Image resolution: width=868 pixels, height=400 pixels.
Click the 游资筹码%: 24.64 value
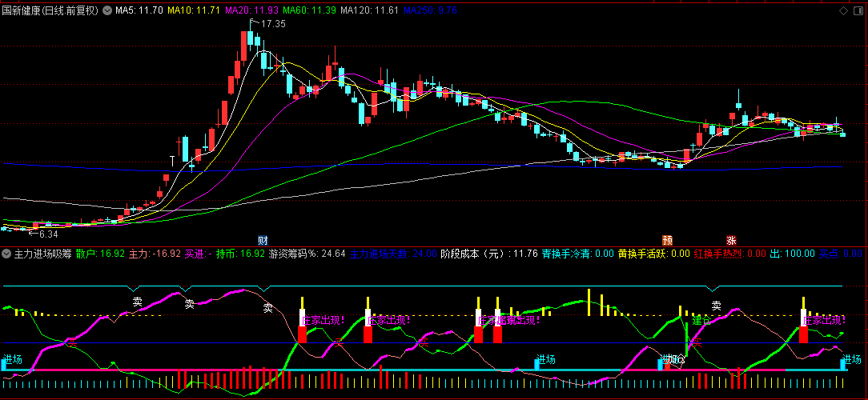coord(307,254)
